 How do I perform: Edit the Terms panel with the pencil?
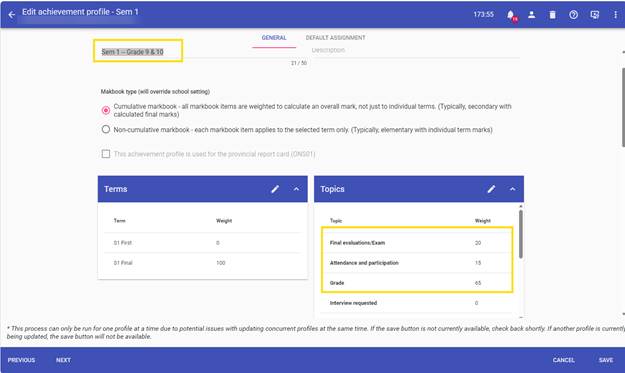pyautogui.click(x=275, y=189)
